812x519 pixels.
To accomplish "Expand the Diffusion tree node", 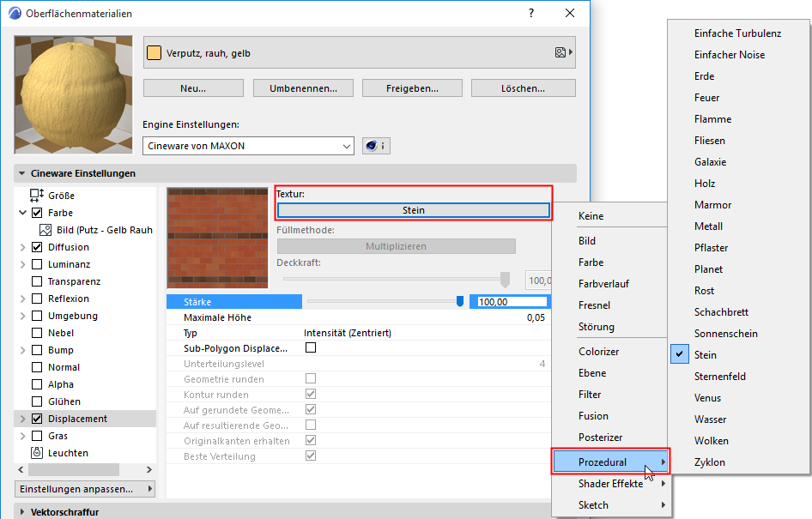I will 23,247.
